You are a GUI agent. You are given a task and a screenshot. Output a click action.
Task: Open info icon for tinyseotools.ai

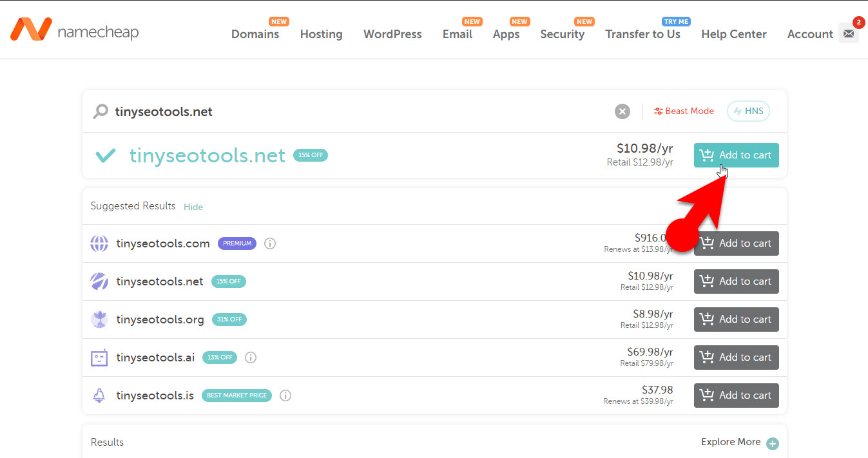pyautogui.click(x=251, y=357)
